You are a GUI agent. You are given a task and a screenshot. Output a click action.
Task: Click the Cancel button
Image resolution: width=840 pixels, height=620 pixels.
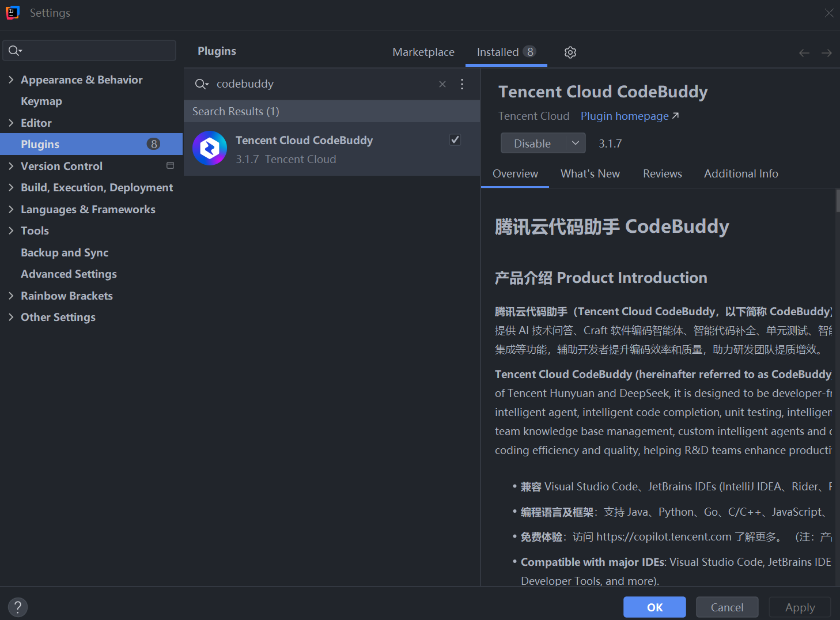(727, 607)
